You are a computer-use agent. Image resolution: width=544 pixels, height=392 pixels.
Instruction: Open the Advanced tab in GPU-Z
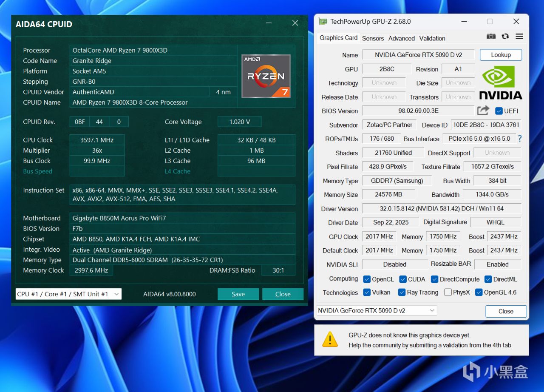402,38
